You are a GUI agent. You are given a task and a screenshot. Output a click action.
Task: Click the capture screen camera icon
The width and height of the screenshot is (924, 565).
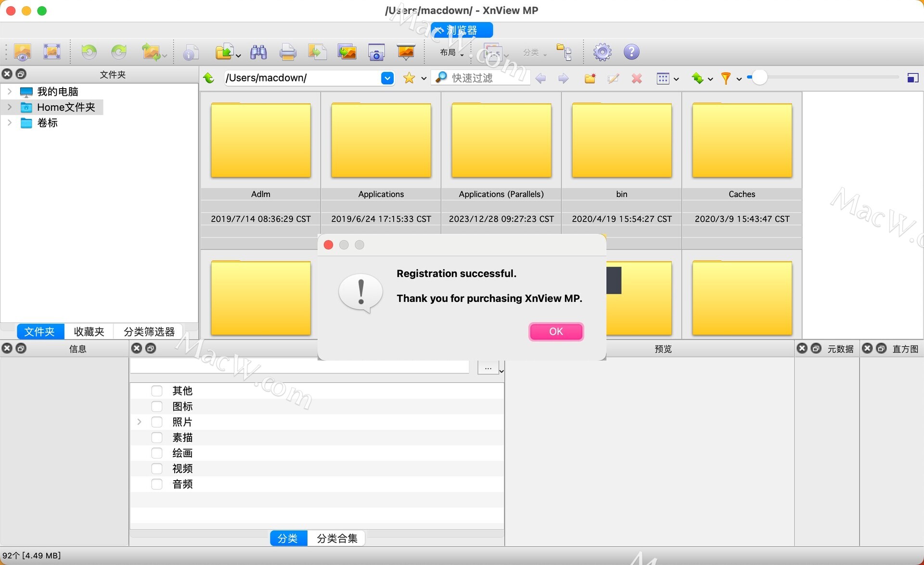[376, 52]
